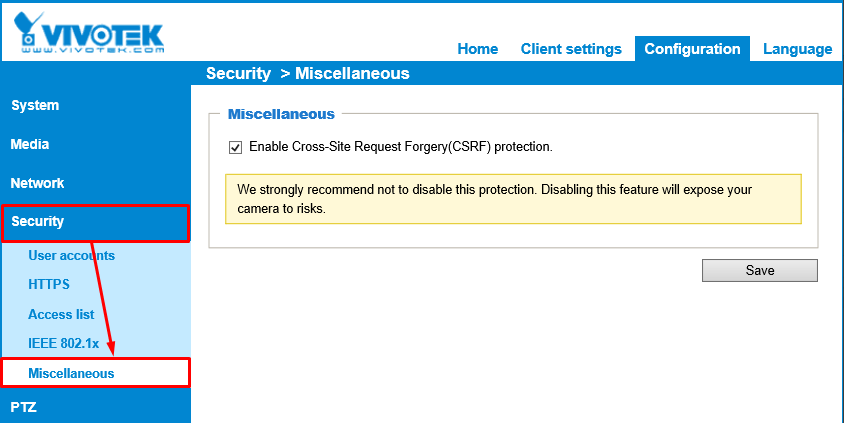Viewport: 844px width, 423px height.
Task: Expand the PTZ sidebar section
Action: click(x=23, y=407)
